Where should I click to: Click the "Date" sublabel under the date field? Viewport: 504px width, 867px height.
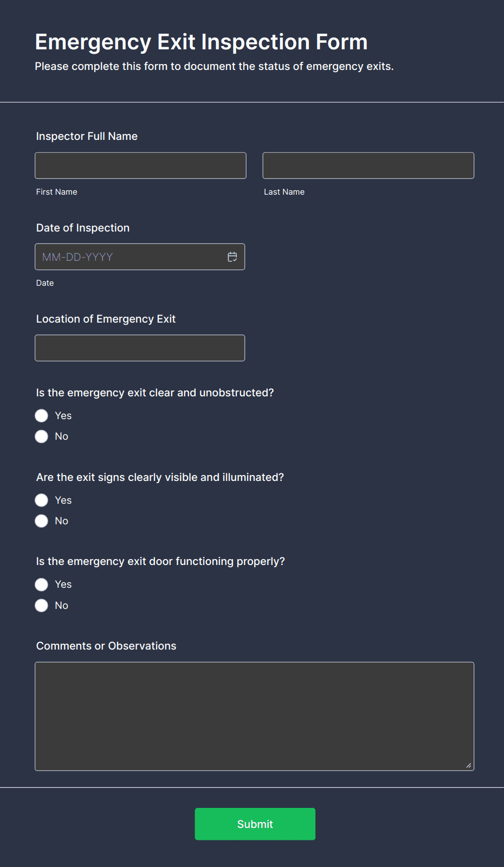45,283
